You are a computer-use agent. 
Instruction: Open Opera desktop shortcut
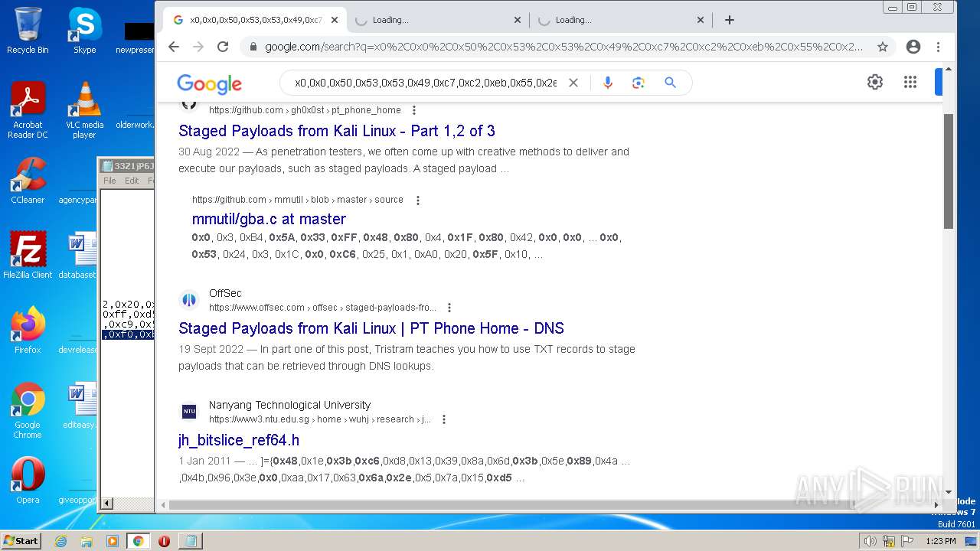pos(28,481)
